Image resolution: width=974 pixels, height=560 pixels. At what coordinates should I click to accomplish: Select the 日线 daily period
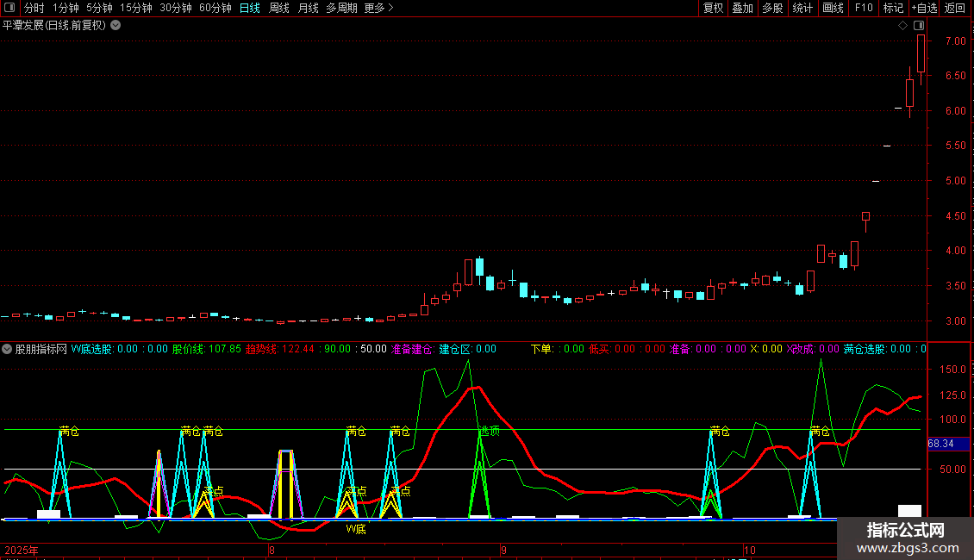click(x=249, y=8)
